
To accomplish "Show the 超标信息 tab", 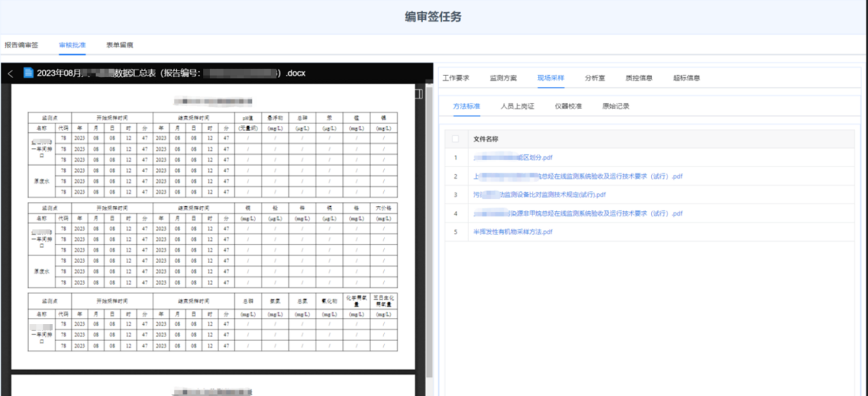I will coord(686,78).
